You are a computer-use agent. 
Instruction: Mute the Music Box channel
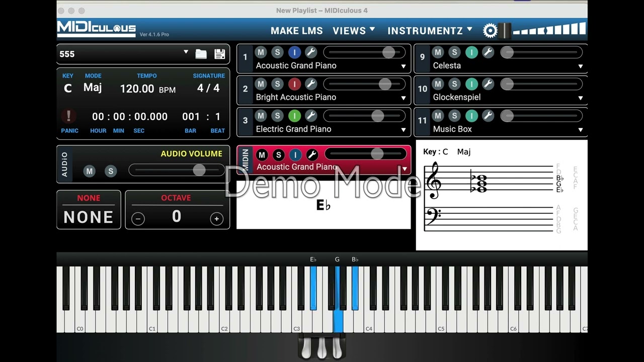(438, 116)
